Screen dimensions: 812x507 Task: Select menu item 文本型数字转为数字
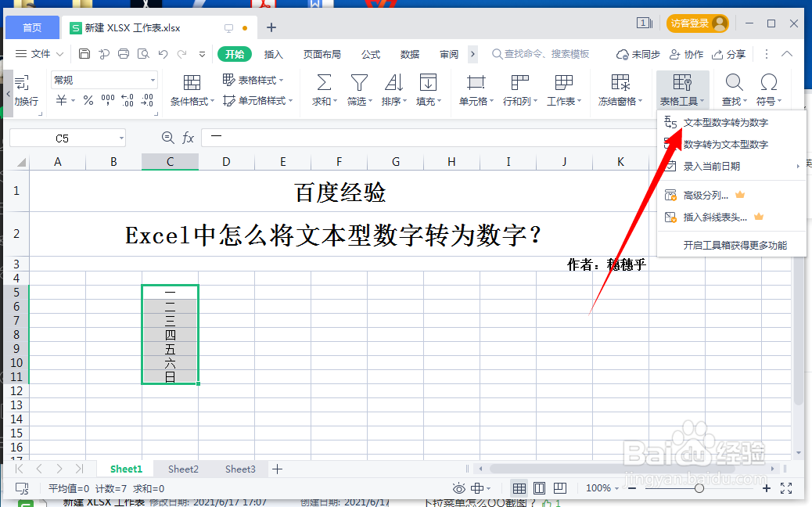coord(731,123)
